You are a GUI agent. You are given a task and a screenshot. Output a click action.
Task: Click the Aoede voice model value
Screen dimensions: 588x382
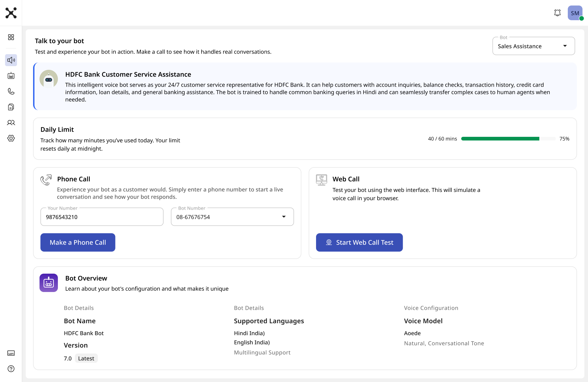pyautogui.click(x=412, y=333)
